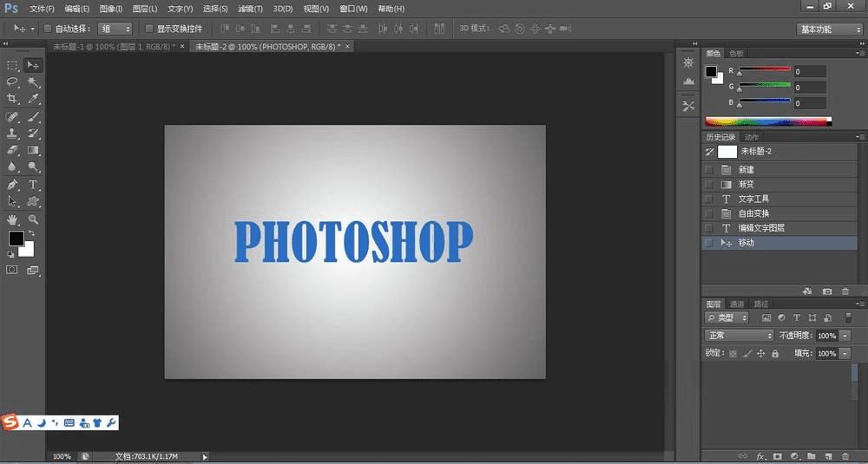The width and height of the screenshot is (868, 464).
Task: Open the 基本功能 workspace dropdown
Action: click(x=829, y=29)
